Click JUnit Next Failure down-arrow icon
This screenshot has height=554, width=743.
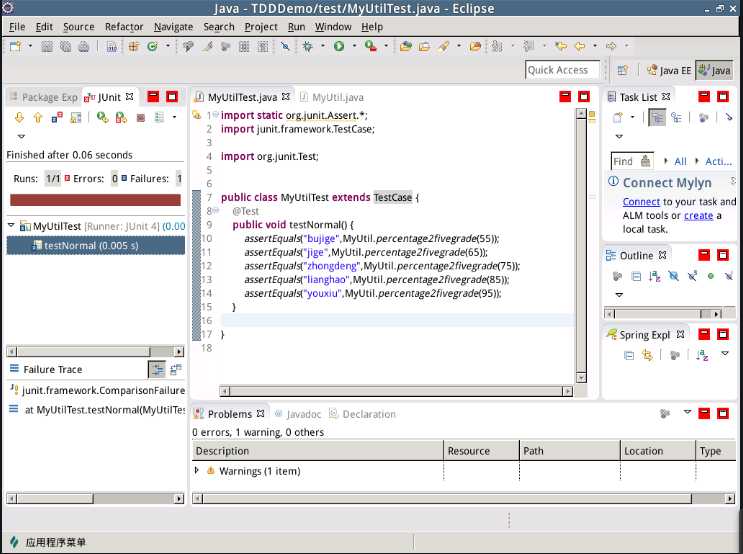click(19, 117)
